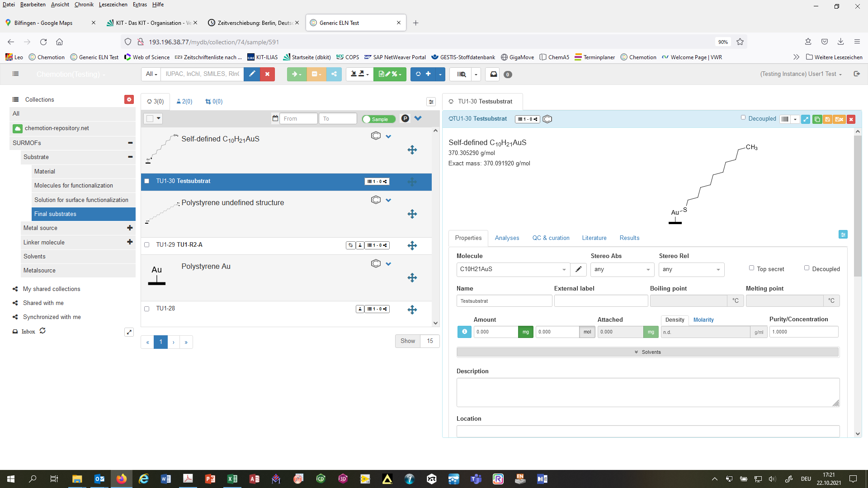Image resolution: width=868 pixels, height=488 pixels.
Task: Collapse the SURMOFs collection tree
Action: [x=130, y=143]
